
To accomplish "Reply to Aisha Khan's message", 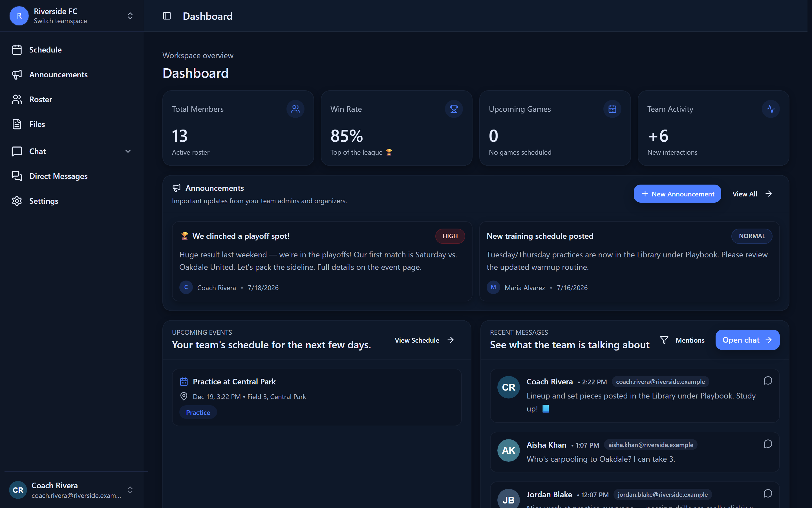I will [x=768, y=444].
